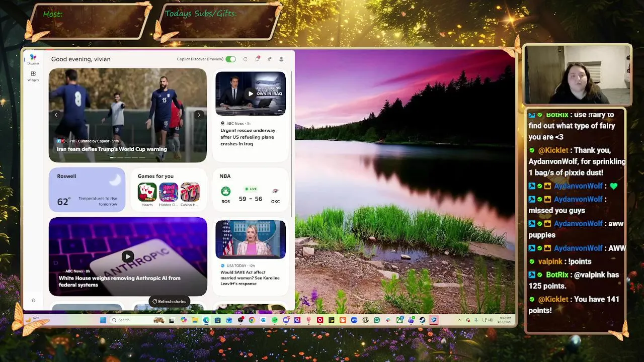Open feed personalization settings icon
The height and width of the screenshot is (362, 644).
269,59
